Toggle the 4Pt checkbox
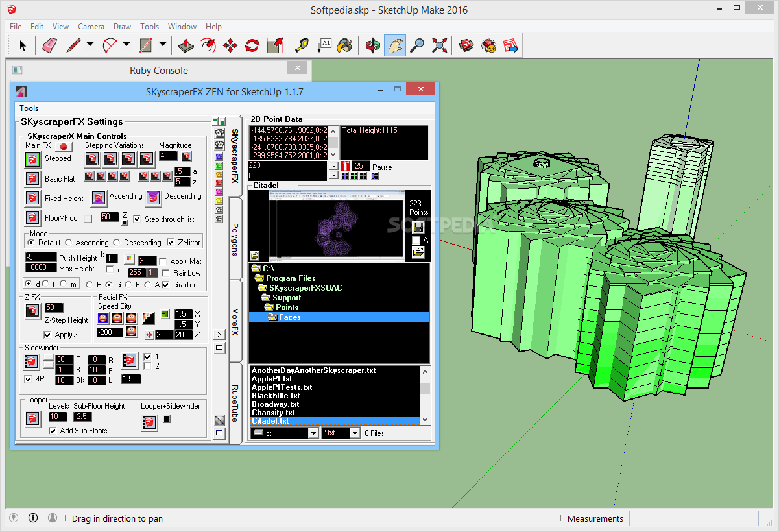The width and height of the screenshot is (779, 532). 28,378
